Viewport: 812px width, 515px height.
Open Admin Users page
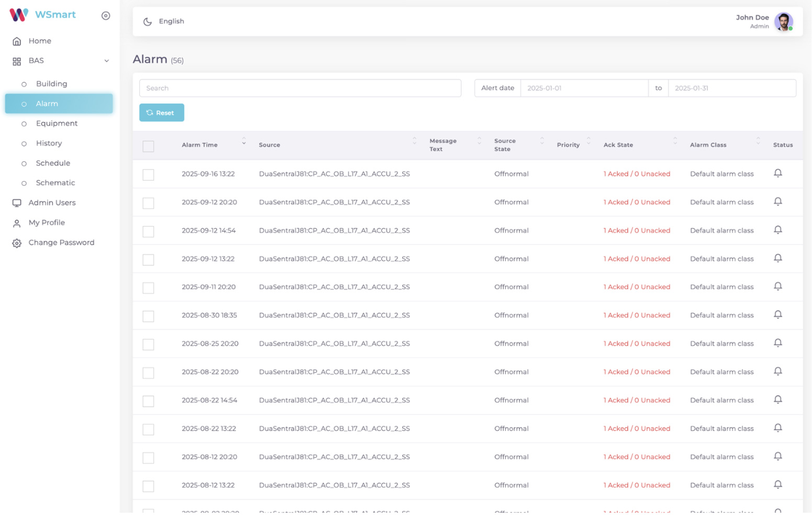click(x=52, y=203)
